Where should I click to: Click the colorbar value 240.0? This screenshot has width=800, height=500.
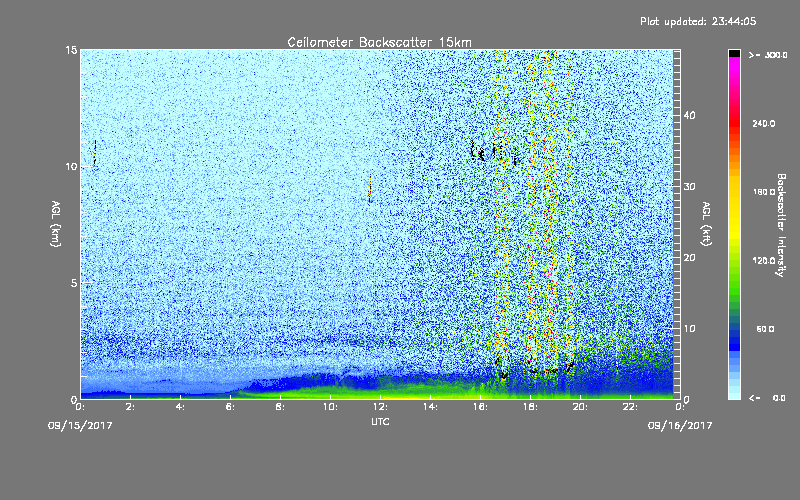[764, 123]
